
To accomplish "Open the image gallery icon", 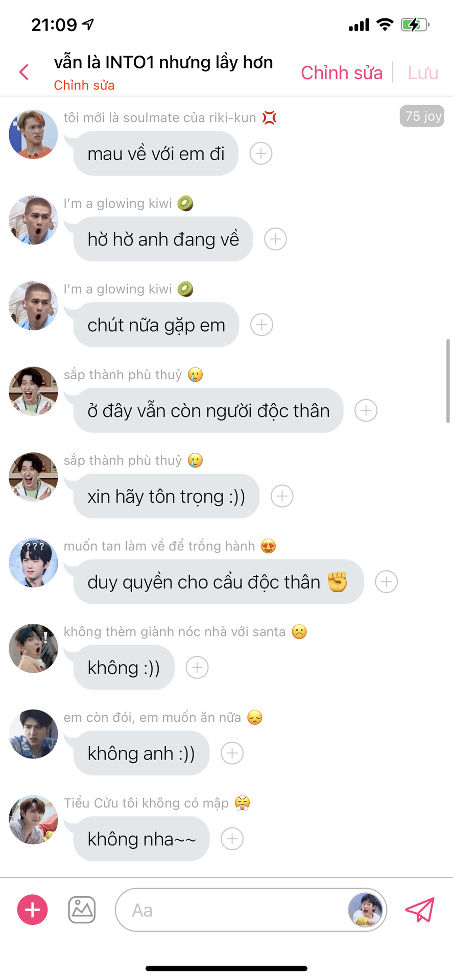I will (82, 910).
